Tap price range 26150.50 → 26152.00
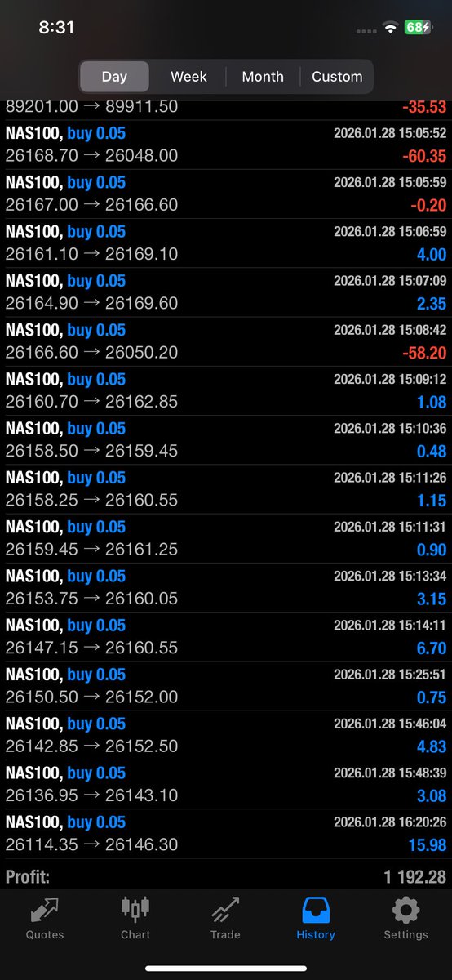Image resolution: width=452 pixels, height=980 pixels. [91, 697]
